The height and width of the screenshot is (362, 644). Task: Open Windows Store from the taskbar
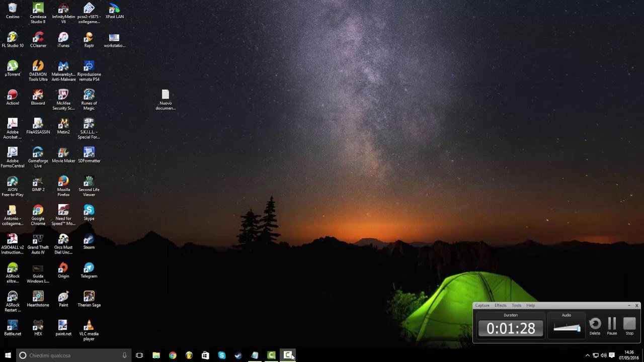coord(205,355)
